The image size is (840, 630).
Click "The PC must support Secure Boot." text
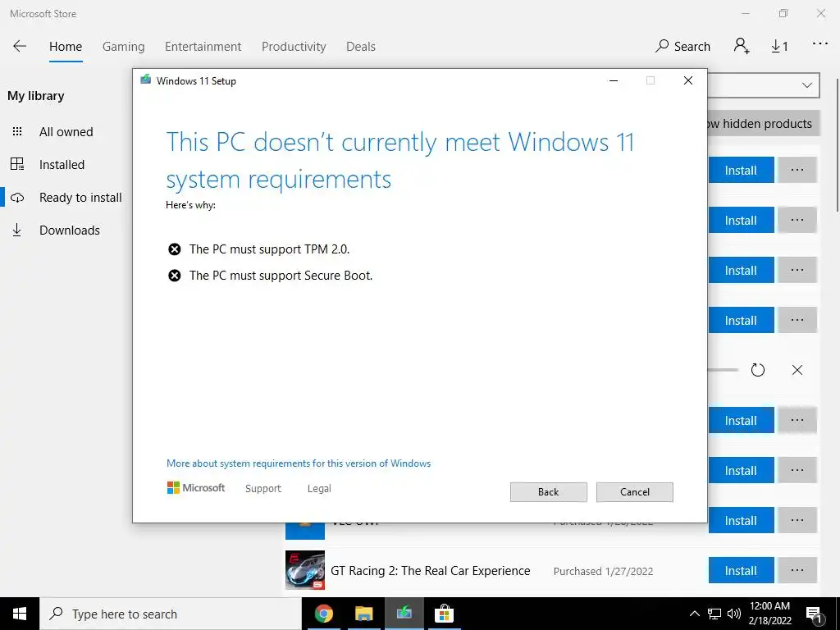[x=281, y=276]
